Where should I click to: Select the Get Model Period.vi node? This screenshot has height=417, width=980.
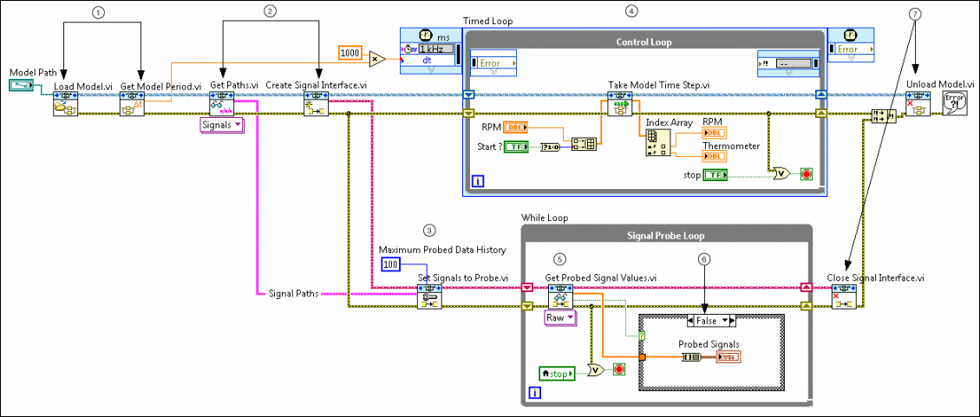coord(133,106)
